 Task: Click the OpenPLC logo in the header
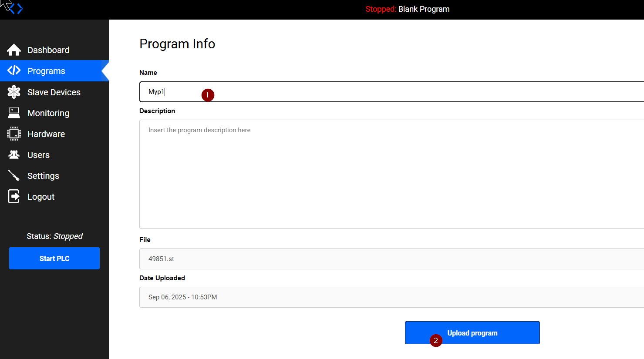pyautogui.click(x=16, y=9)
